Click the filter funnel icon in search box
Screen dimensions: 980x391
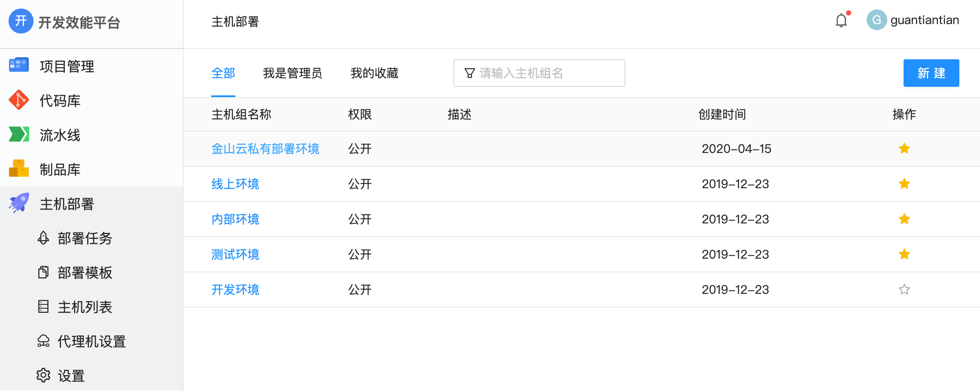[469, 73]
